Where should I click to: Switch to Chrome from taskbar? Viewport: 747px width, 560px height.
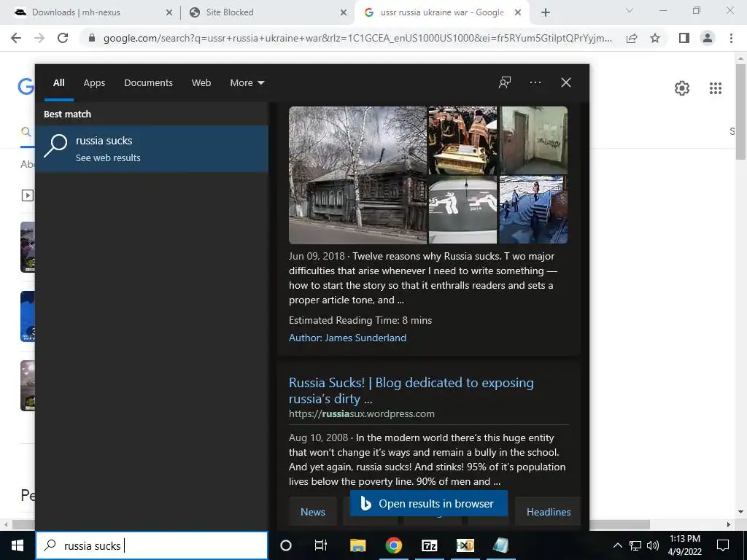tap(393, 545)
